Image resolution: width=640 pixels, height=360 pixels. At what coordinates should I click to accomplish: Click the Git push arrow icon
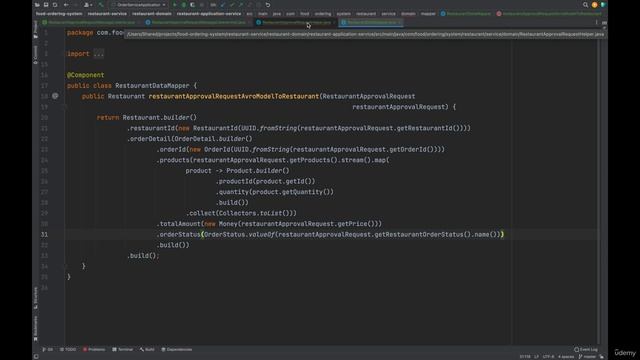[x=241, y=5]
